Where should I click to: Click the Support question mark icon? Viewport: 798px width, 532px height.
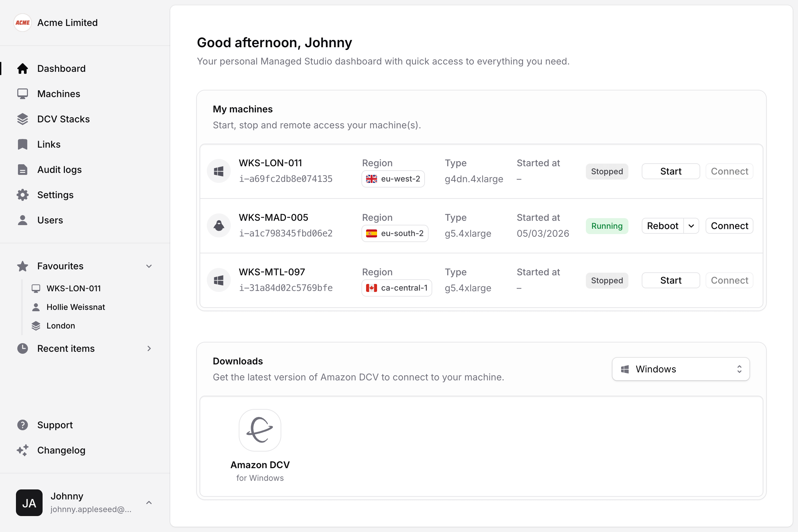[x=22, y=425]
